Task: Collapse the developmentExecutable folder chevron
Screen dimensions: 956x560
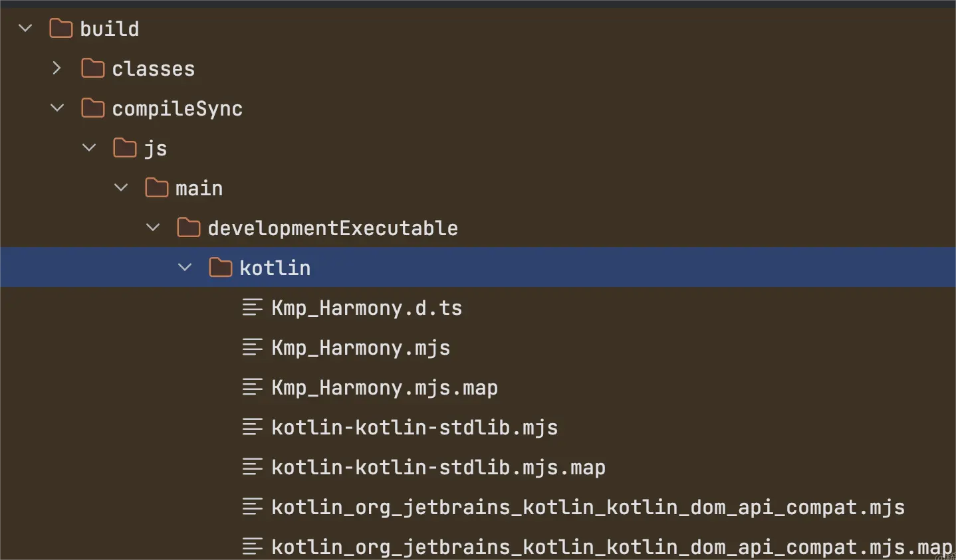Action: tap(153, 228)
